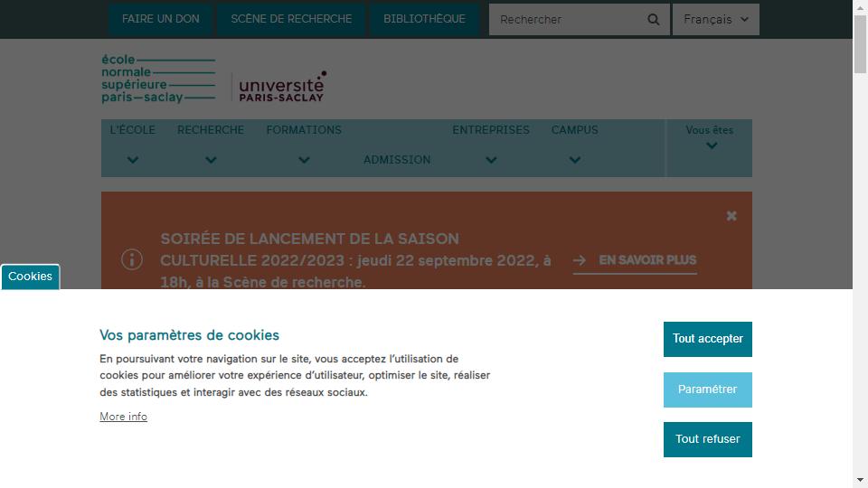
Task: Expand the ENTREPRISES menu chevron
Action: coord(491,160)
